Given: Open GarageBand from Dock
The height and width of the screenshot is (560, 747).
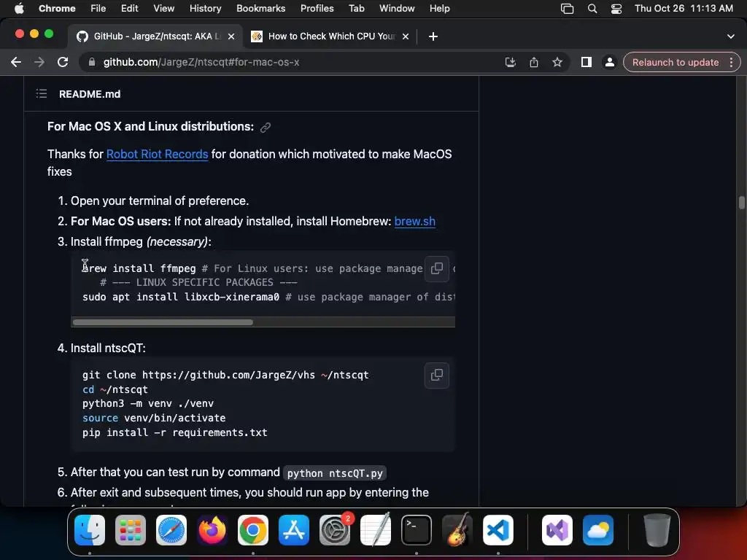Looking at the screenshot, I should tap(457, 530).
